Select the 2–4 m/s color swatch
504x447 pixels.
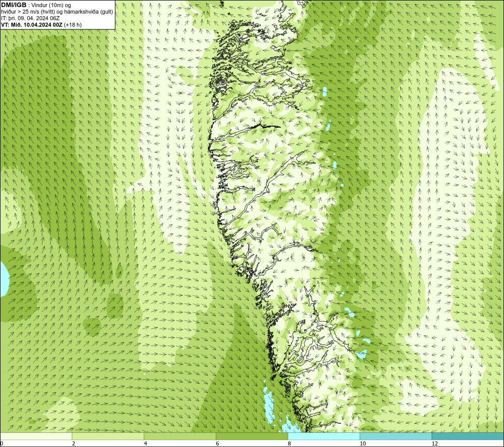[x=108, y=436]
